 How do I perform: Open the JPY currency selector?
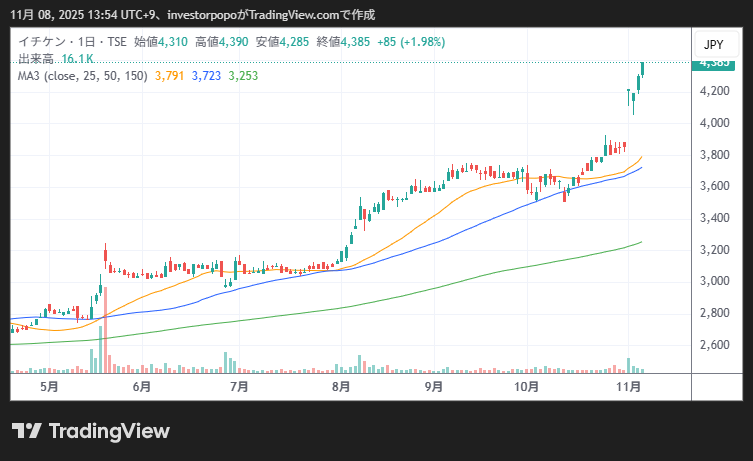click(x=713, y=45)
